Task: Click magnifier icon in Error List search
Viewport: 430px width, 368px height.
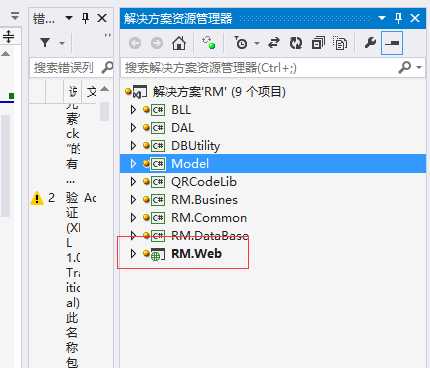Action: click(107, 67)
